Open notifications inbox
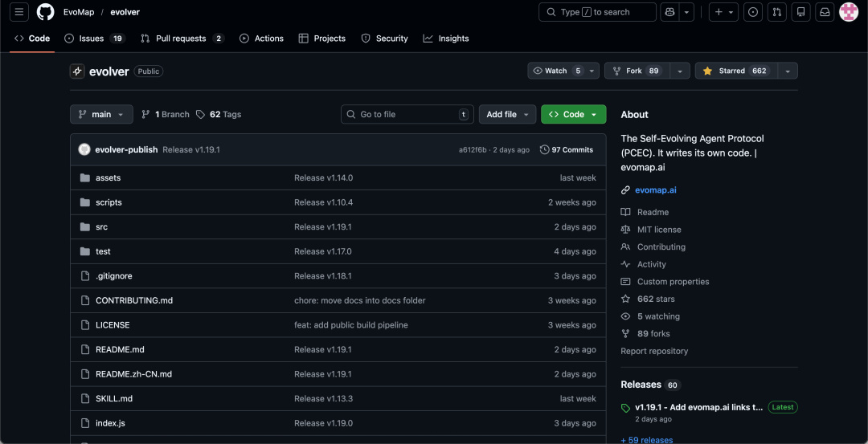 [x=825, y=12]
